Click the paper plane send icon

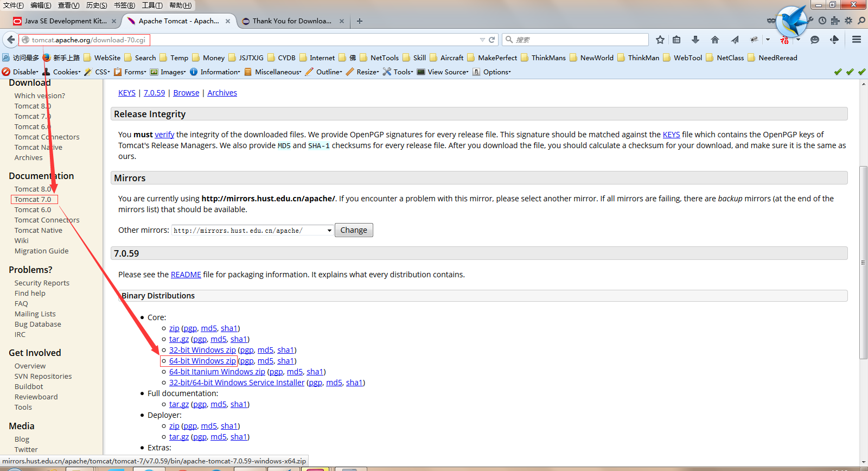[735, 40]
